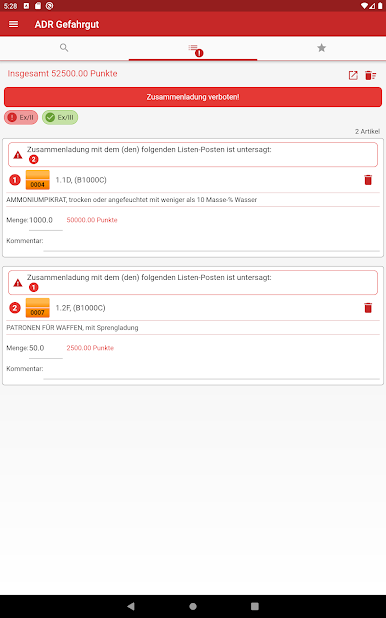Tap the green Ex/III chip
The height and width of the screenshot is (618, 386).
coord(60,117)
